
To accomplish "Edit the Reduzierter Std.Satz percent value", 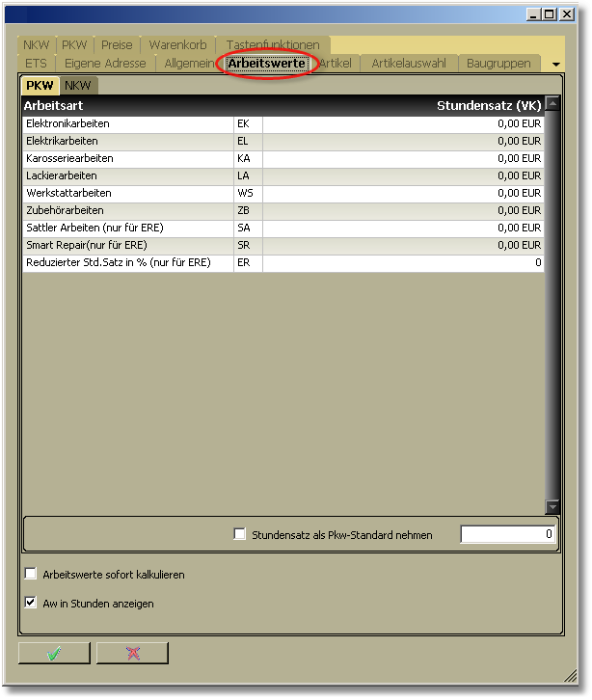I will click(404, 263).
